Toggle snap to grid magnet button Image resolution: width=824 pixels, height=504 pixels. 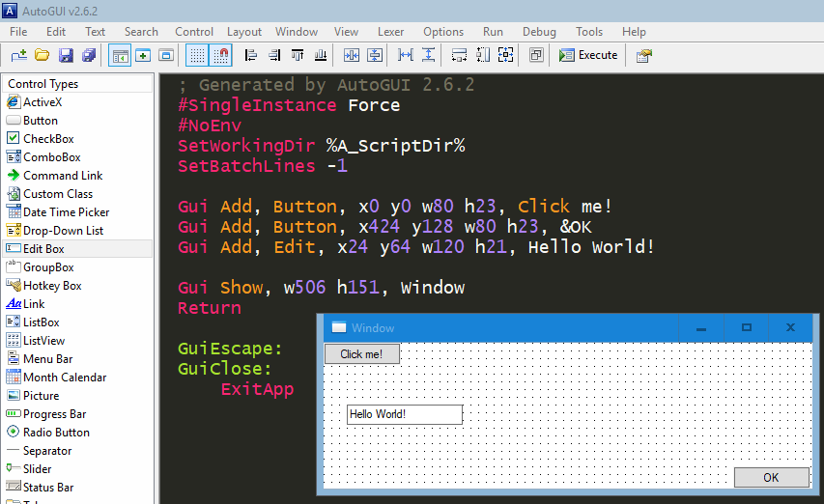click(220, 55)
